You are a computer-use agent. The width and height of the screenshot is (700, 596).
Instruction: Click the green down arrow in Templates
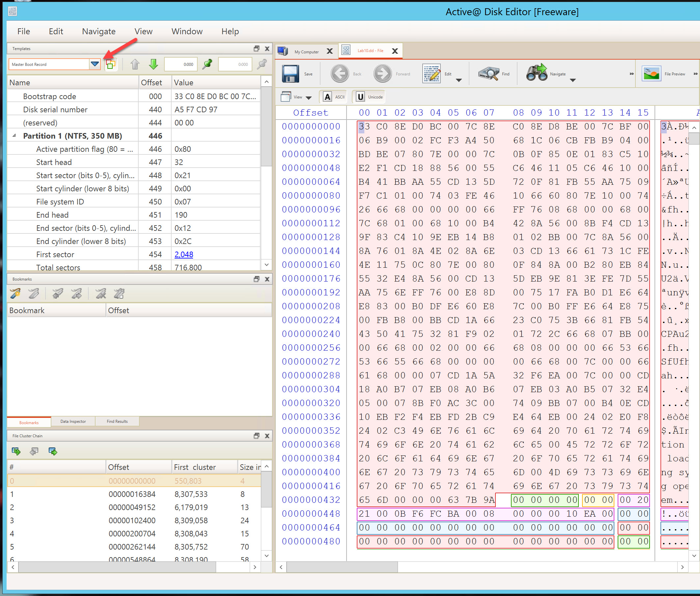(x=154, y=64)
